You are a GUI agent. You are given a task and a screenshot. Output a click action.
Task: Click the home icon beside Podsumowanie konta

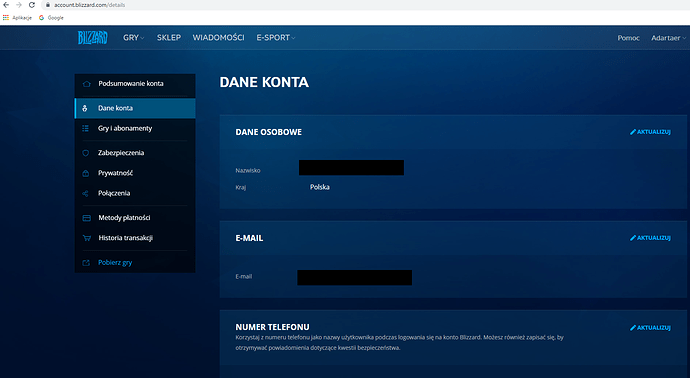[x=87, y=84]
